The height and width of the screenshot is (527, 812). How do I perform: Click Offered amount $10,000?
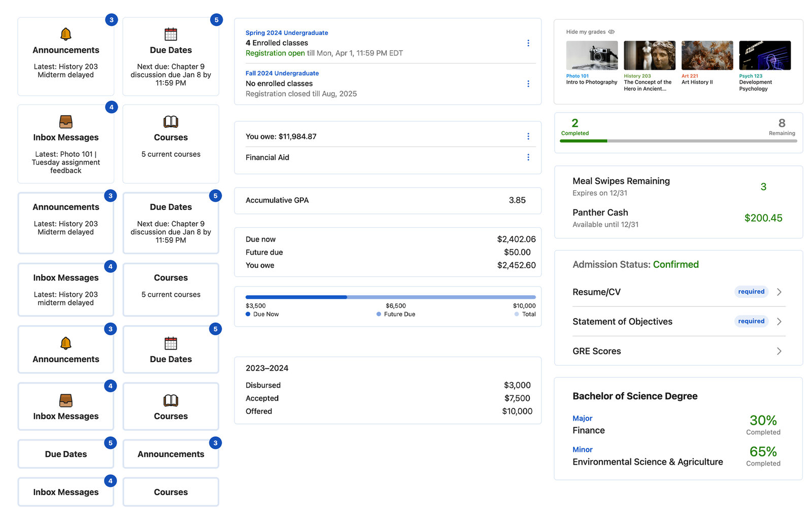pos(517,411)
